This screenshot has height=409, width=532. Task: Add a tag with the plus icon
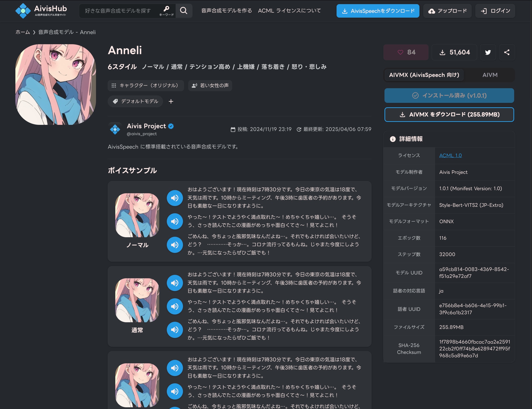(x=171, y=101)
